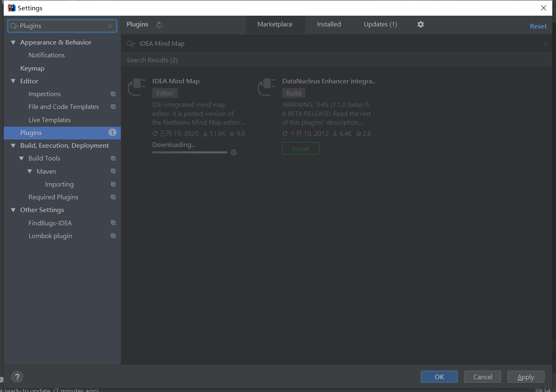This screenshot has width=556, height=392.
Task: Click the IDEA Mind Map download progress bar
Action: [190, 153]
